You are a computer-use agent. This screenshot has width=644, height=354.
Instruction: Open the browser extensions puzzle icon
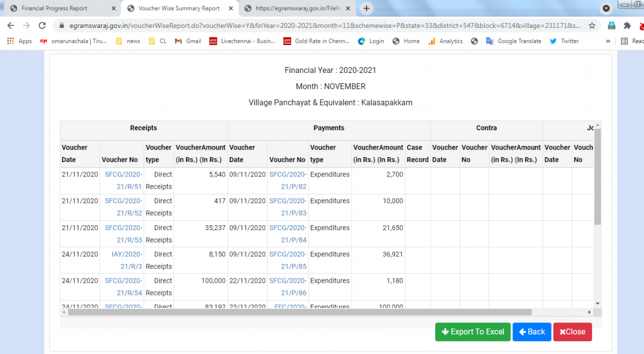coord(627,25)
